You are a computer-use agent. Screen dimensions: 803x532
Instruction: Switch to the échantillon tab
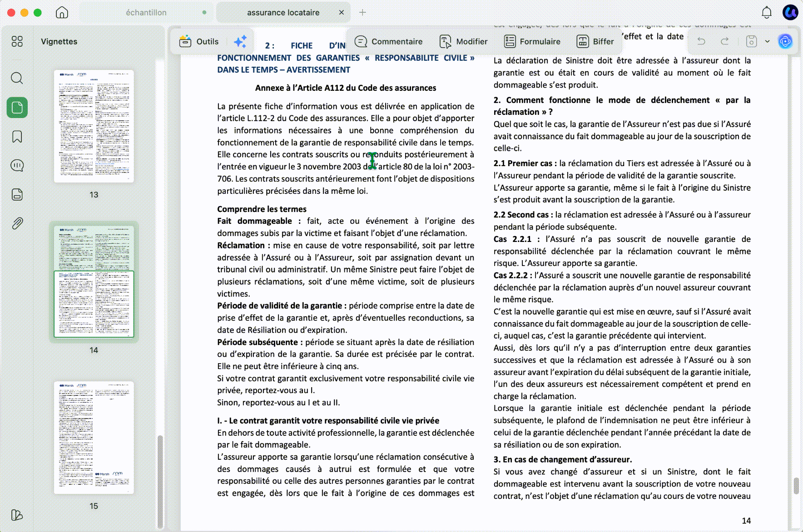tap(146, 13)
